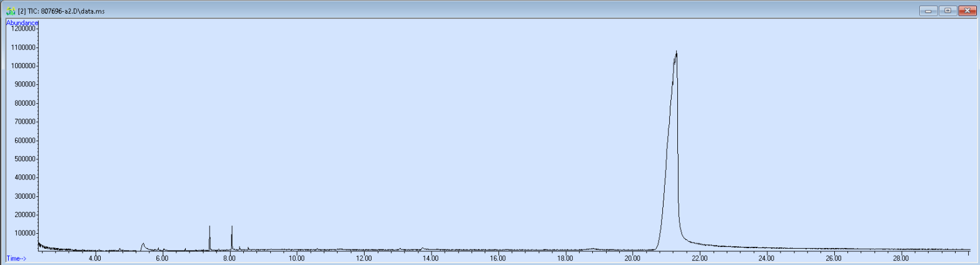Click the y-axis tick label 900000
The width and height of the screenshot is (980, 265).
point(24,84)
